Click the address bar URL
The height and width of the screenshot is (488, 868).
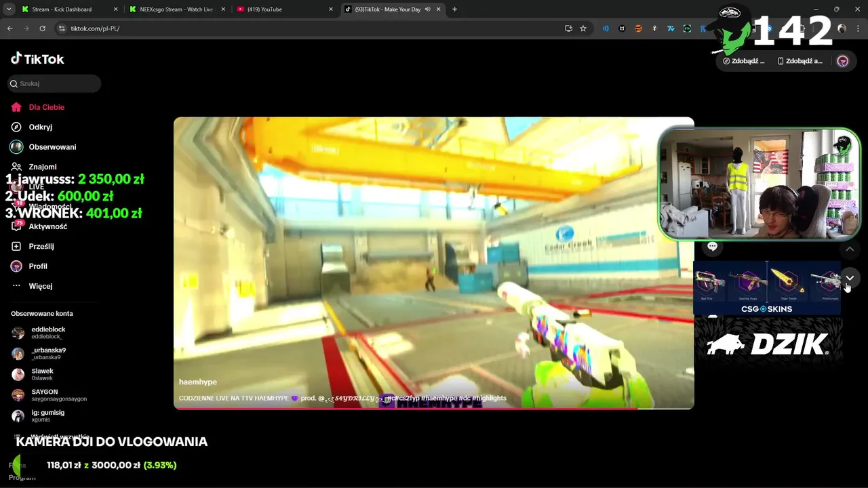(x=95, y=28)
